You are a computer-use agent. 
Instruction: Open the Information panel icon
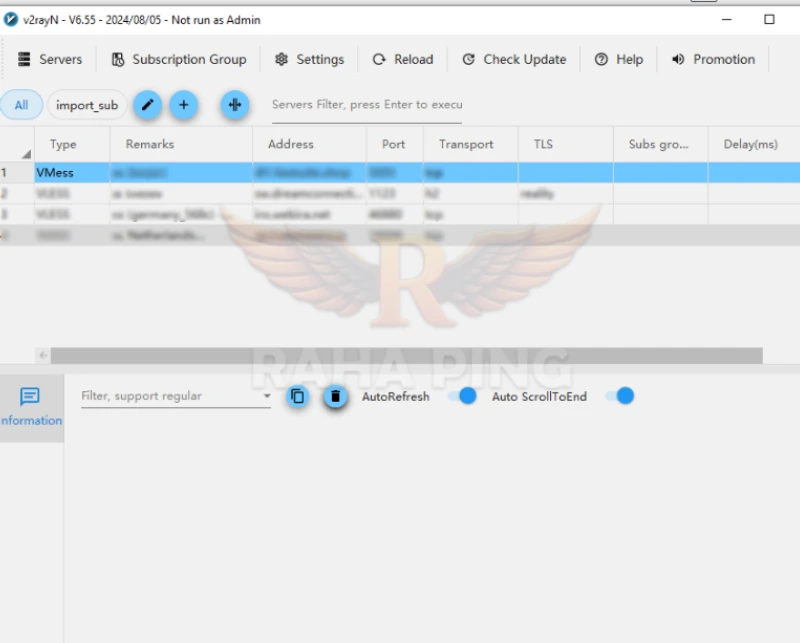click(x=30, y=406)
